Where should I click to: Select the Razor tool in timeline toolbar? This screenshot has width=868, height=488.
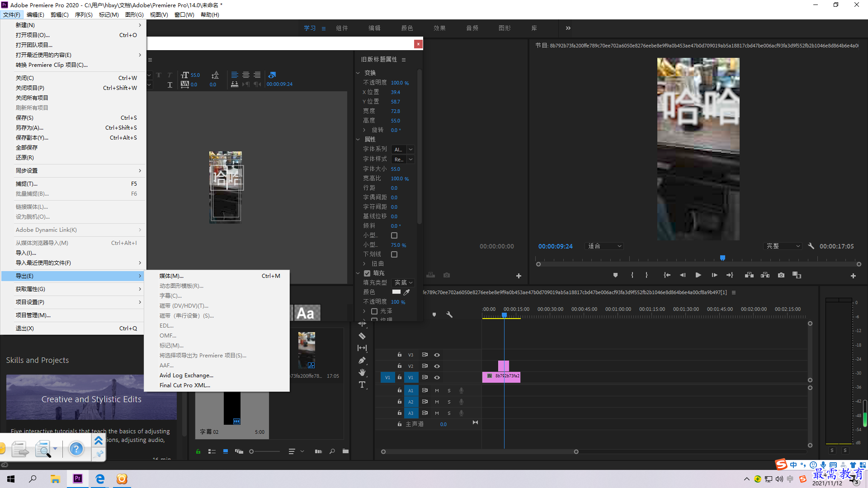tap(362, 336)
